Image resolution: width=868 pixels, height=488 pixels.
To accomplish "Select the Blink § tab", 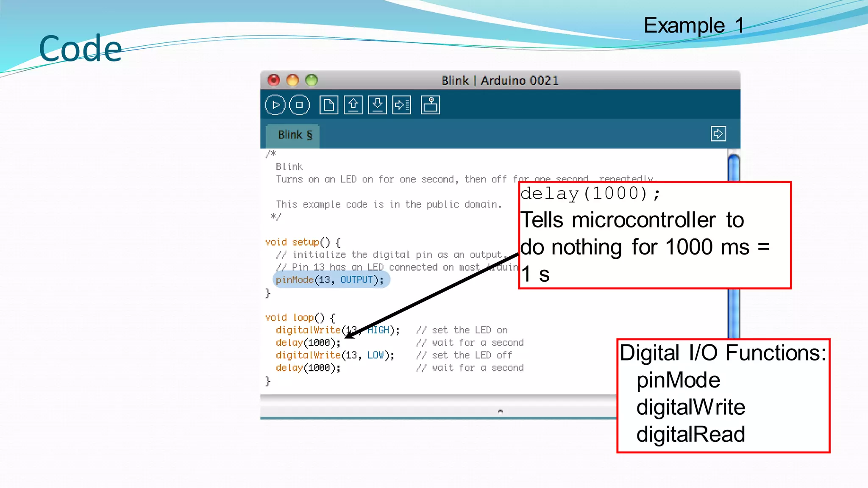I will 293,136.
